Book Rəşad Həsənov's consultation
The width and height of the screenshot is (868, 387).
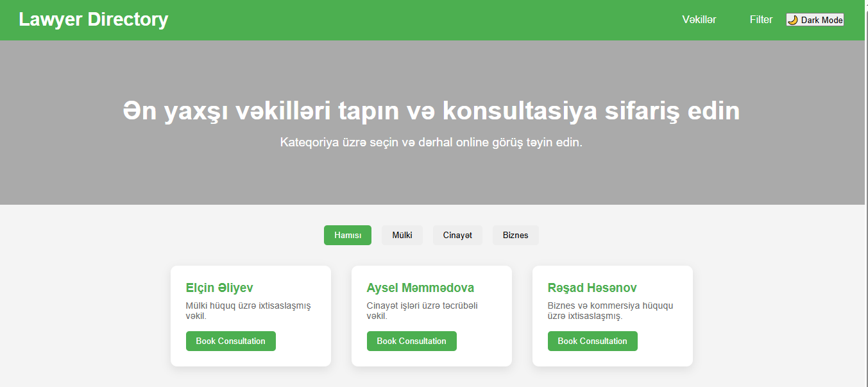(x=592, y=341)
